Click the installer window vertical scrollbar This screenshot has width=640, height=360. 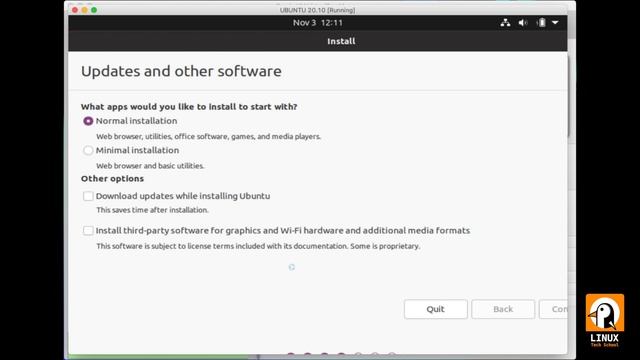click(x=568, y=96)
